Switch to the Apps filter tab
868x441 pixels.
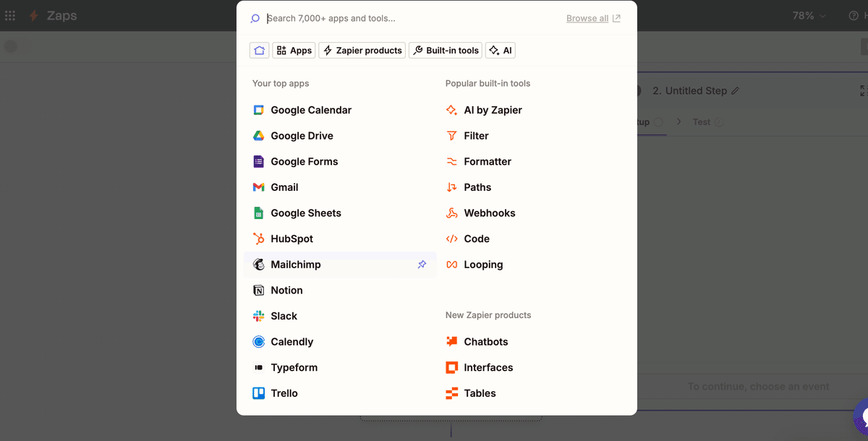tap(294, 51)
